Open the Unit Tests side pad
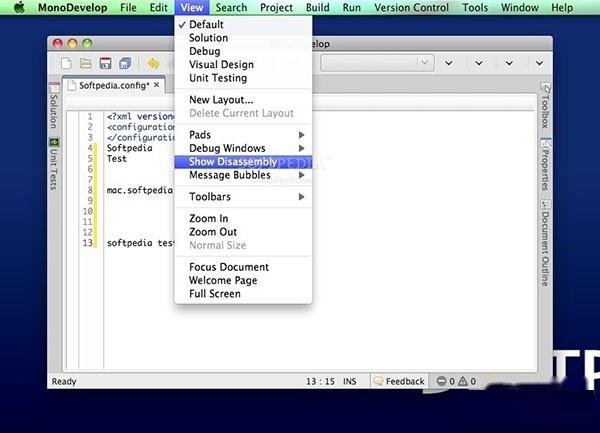This screenshot has height=433, width=600. point(54,164)
